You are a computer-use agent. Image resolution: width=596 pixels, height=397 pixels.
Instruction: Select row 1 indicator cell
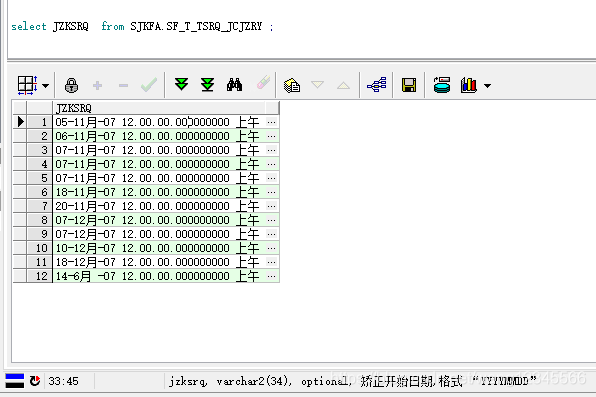point(20,122)
